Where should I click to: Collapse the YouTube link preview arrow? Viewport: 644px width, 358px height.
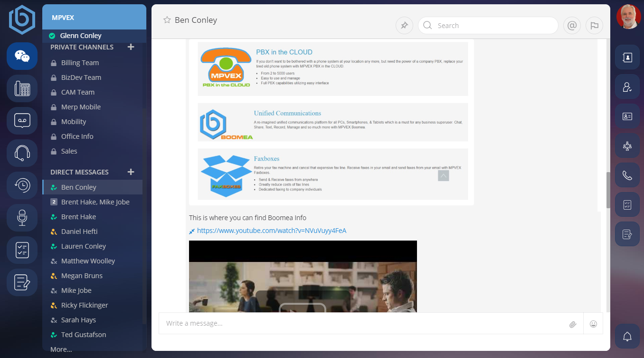tap(192, 231)
